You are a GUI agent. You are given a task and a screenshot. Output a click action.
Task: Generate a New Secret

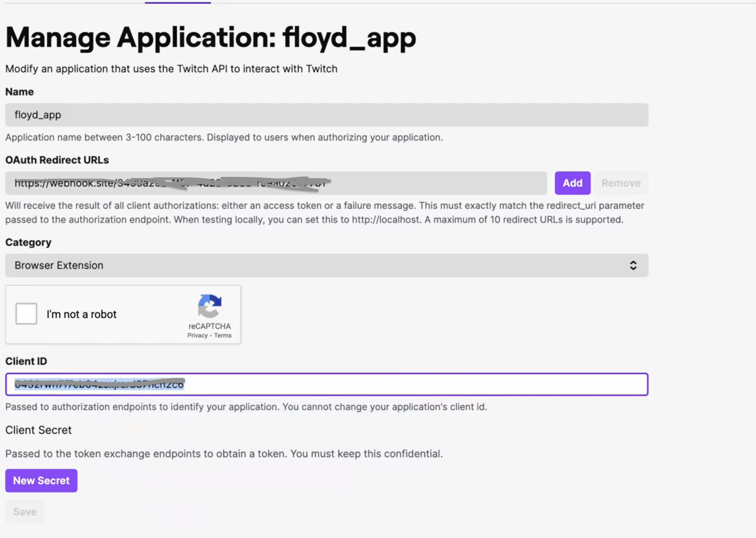click(41, 481)
